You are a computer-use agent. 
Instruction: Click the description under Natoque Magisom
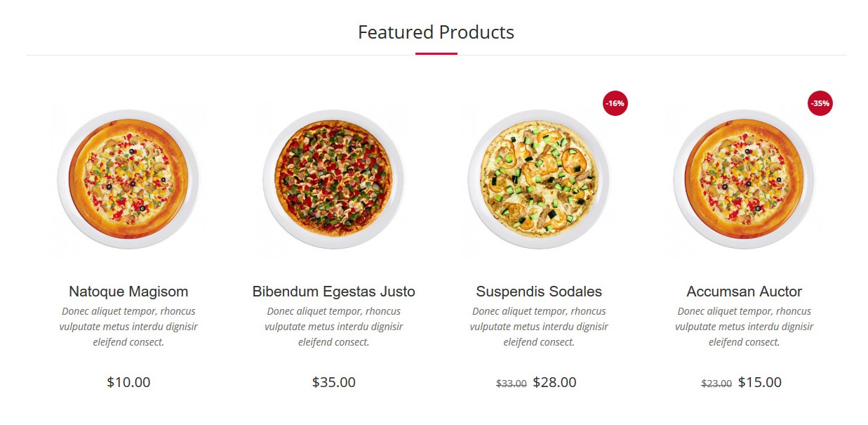pos(128,327)
